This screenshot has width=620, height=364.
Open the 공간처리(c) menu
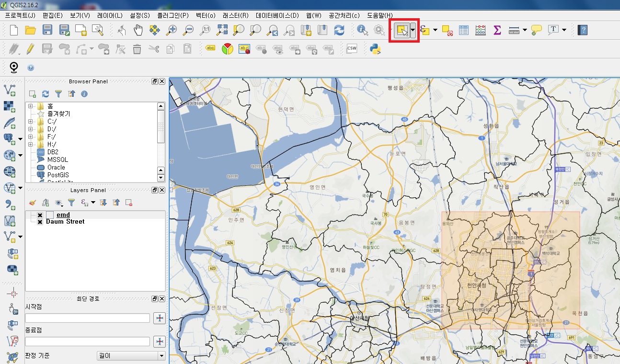344,15
